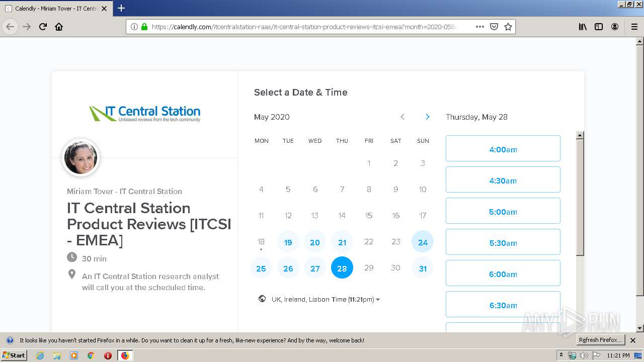Screen dimensions: 644x362
Task: Click the location pin icon
Action: tap(72, 275)
